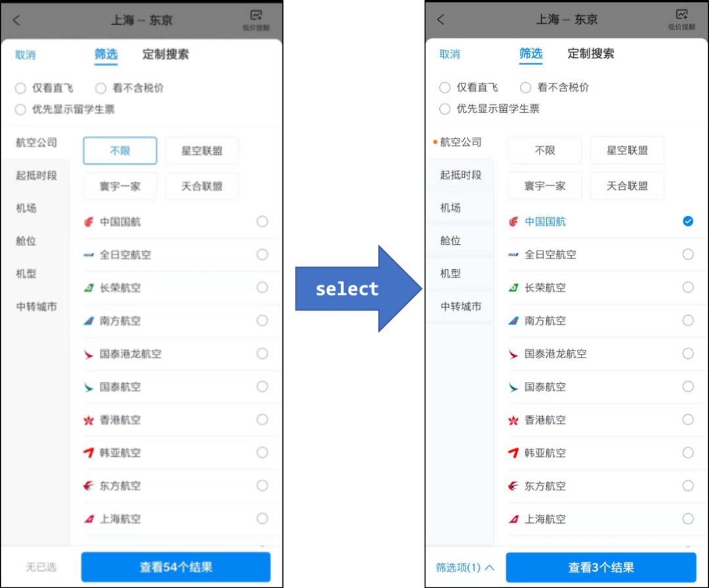
Task: Select 星空联盟 alliance chip on left screen
Action: pyautogui.click(x=202, y=150)
